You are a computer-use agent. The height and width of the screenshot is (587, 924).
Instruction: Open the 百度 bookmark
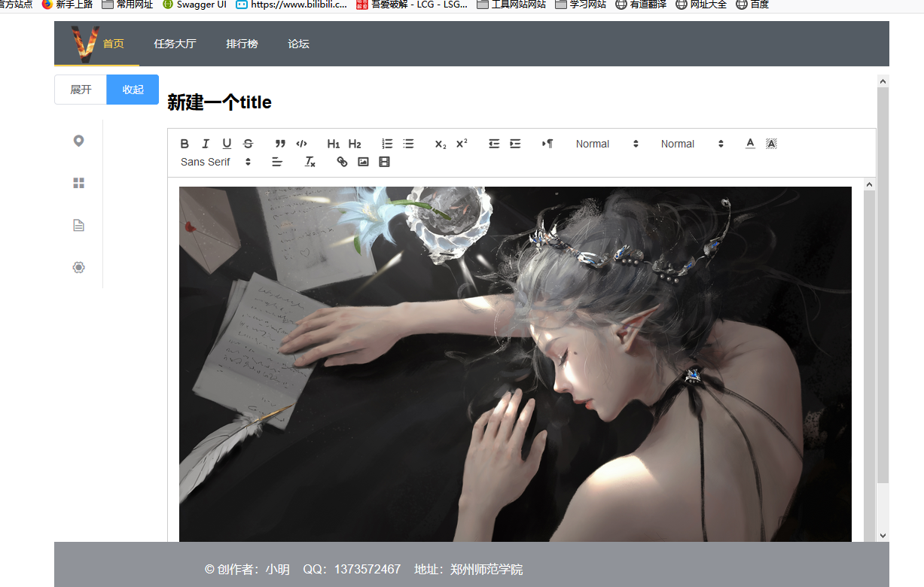[752, 5]
